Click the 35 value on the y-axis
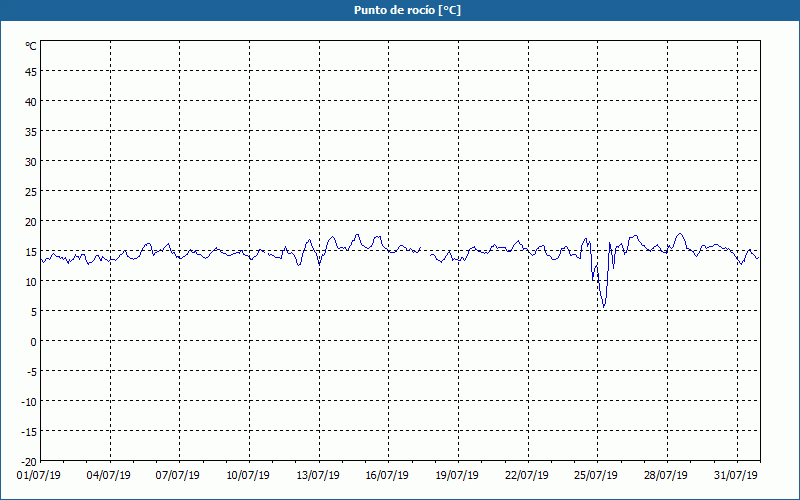 (x=31, y=132)
